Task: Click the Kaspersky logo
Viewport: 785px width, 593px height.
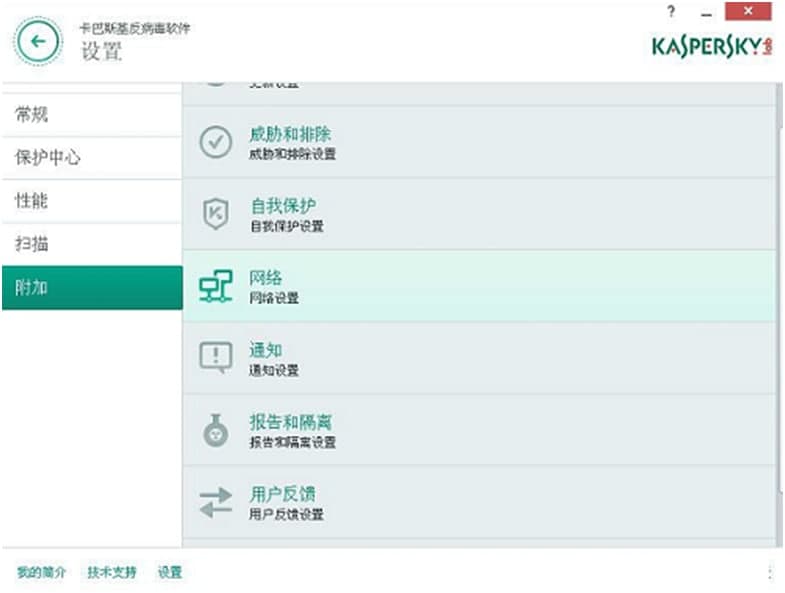Action: tap(712, 47)
